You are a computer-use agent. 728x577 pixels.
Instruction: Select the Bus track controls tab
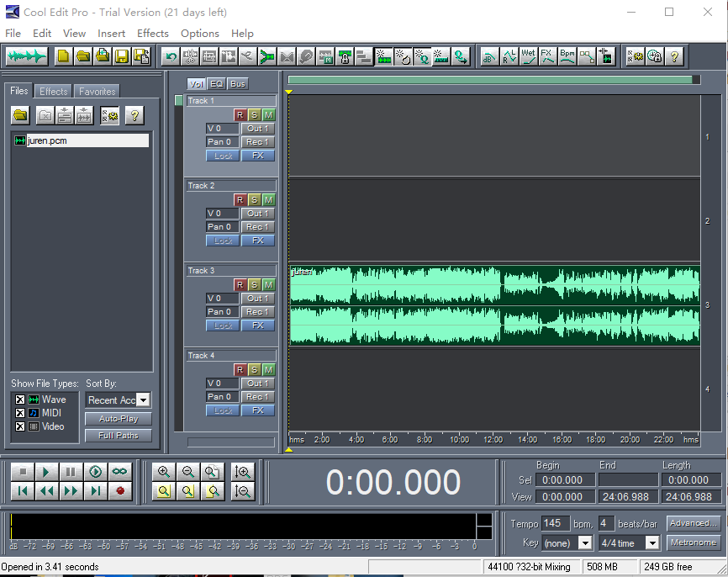coord(238,84)
